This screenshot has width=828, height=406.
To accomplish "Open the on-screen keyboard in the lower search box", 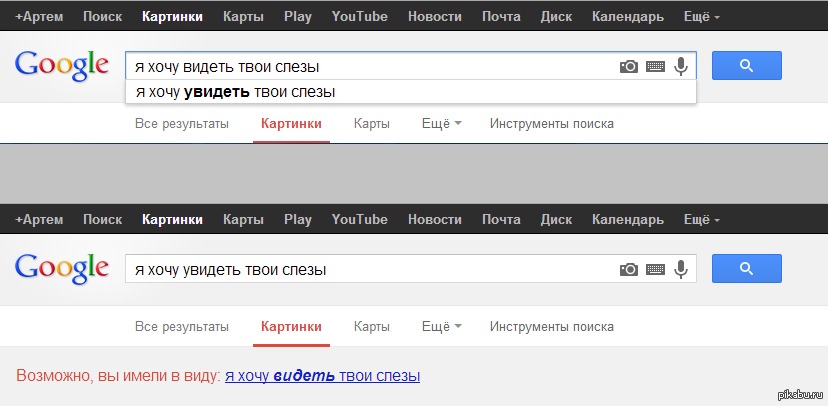I will coord(656,269).
